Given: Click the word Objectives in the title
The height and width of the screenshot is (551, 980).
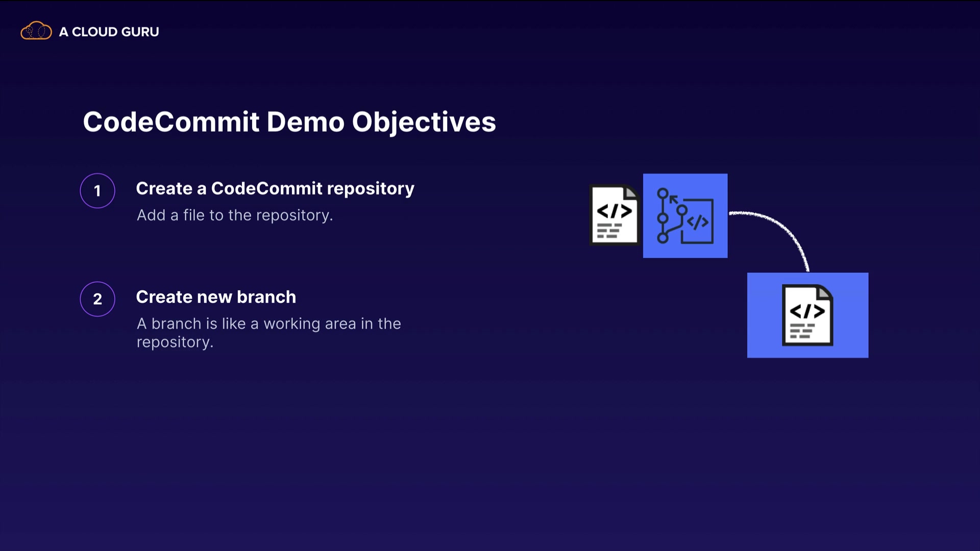Looking at the screenshot, I should 424,122.
